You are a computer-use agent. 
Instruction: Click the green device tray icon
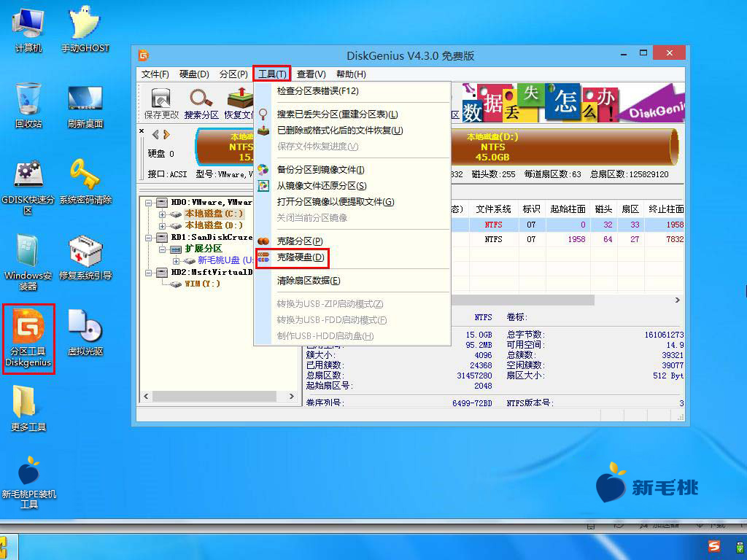(740, 546)
